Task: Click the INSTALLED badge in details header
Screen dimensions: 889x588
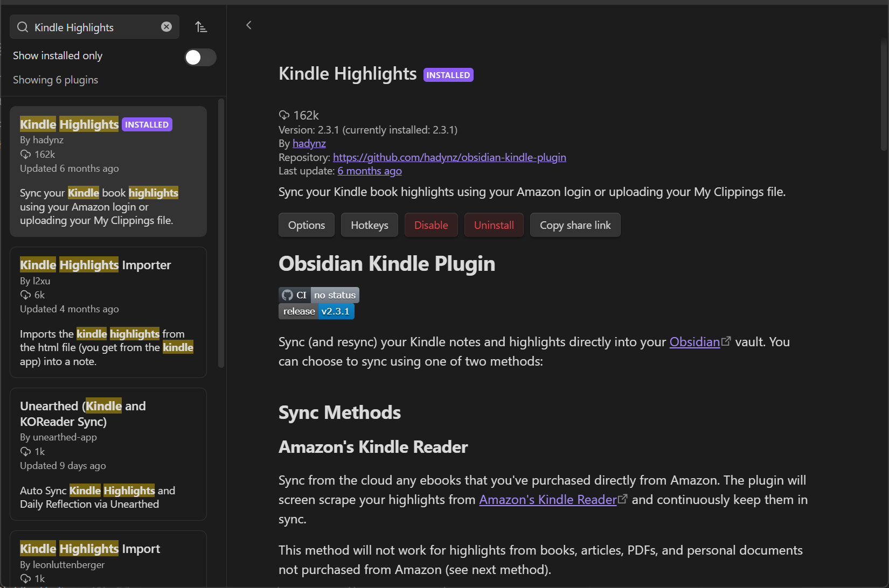Action: 448,75
